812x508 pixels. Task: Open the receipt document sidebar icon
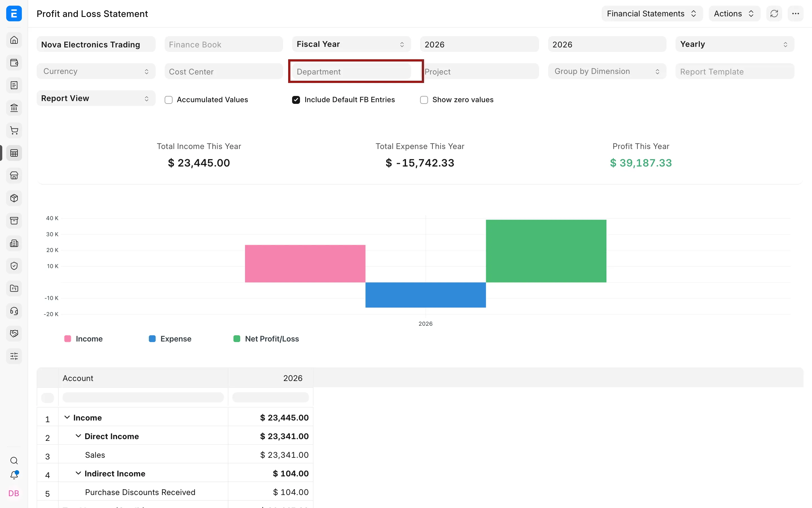tap(14, 85)
